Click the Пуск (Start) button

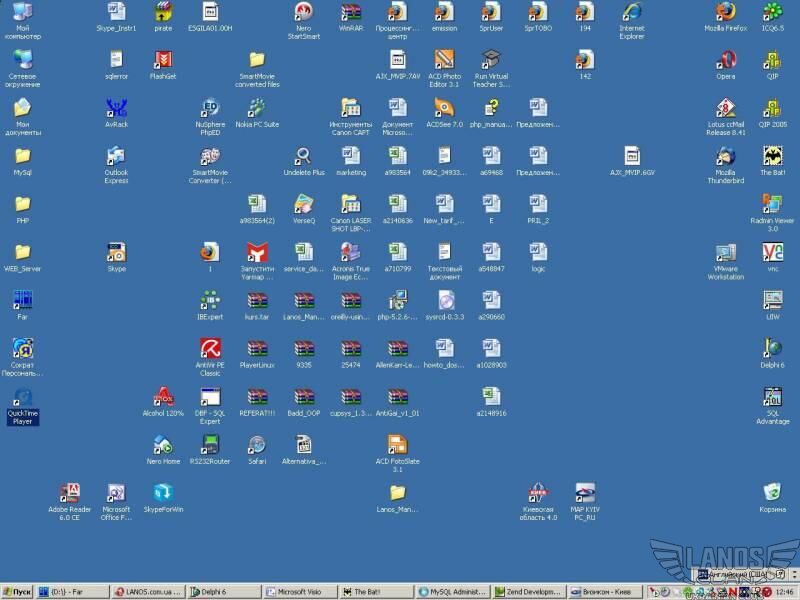pos(17,592)
